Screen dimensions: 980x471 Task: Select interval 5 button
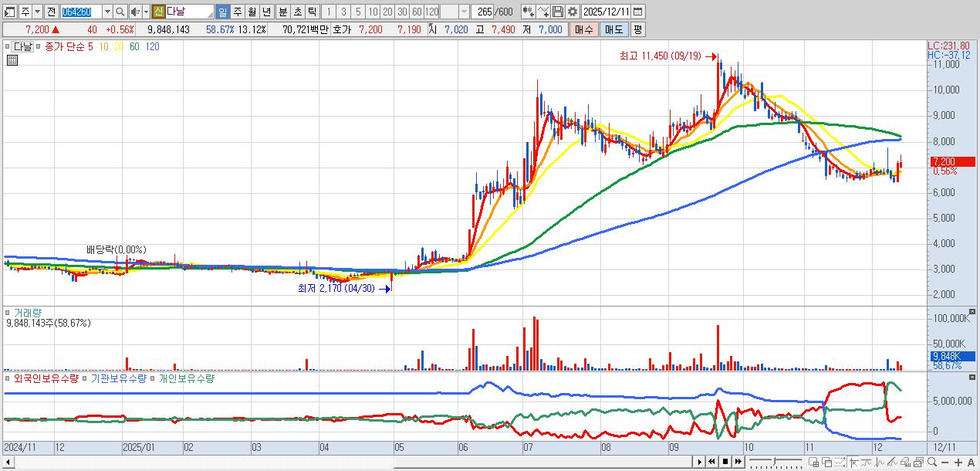point(358,12)
